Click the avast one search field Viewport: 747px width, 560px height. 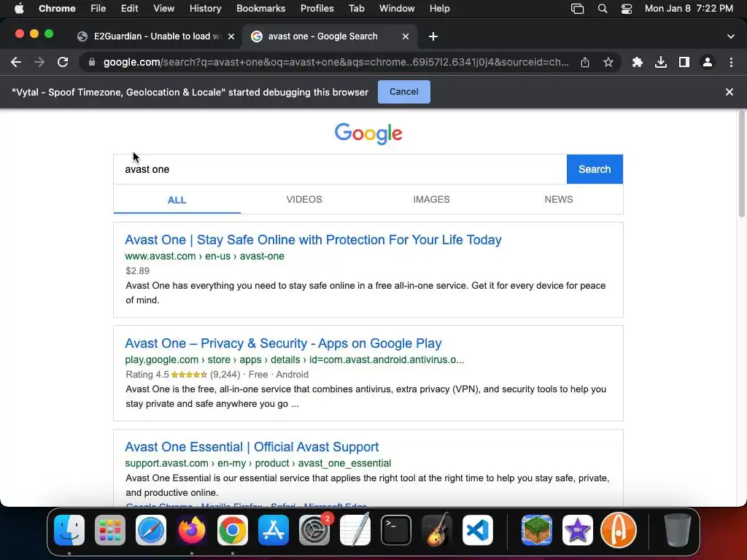coord(340,169)
